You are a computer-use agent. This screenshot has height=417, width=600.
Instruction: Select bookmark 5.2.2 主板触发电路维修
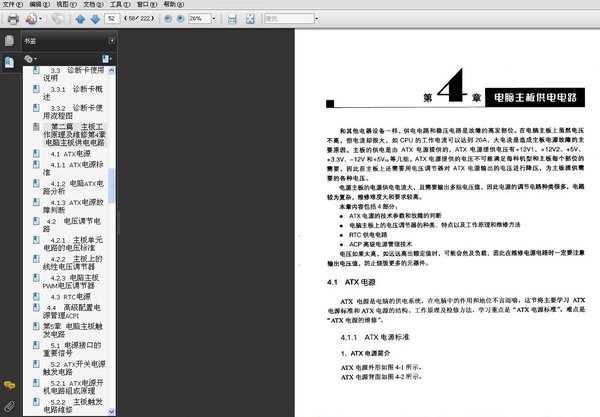[x=73, y=406]
